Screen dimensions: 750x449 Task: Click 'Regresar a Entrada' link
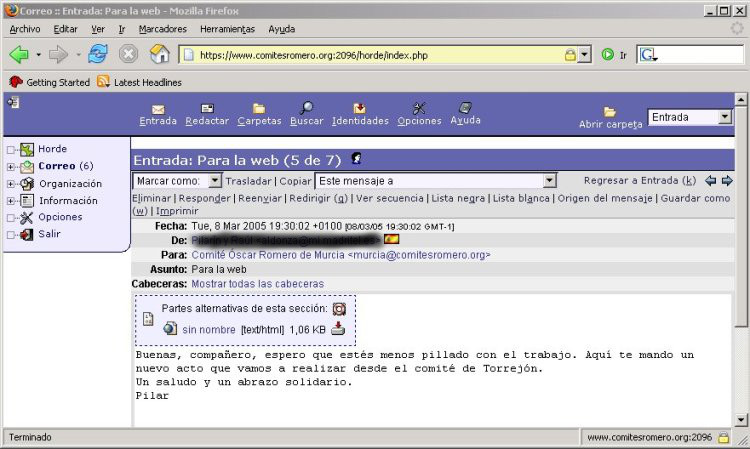pos(639,181)
